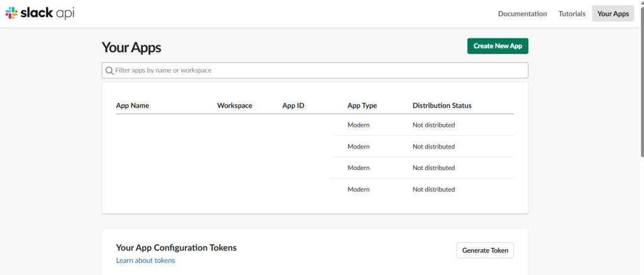The image size is (644, 275).
Task: Open the Learn about tokens link
Action: point(145,261)
